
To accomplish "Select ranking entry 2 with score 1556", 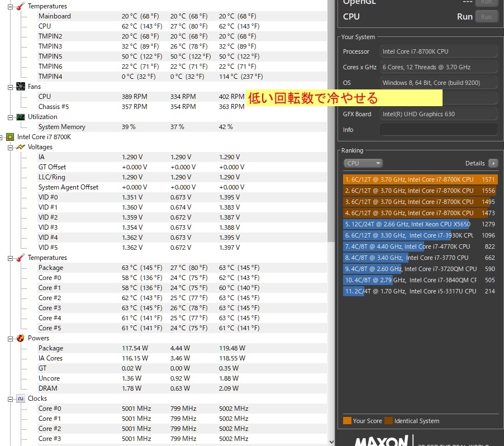I will 420,191.
